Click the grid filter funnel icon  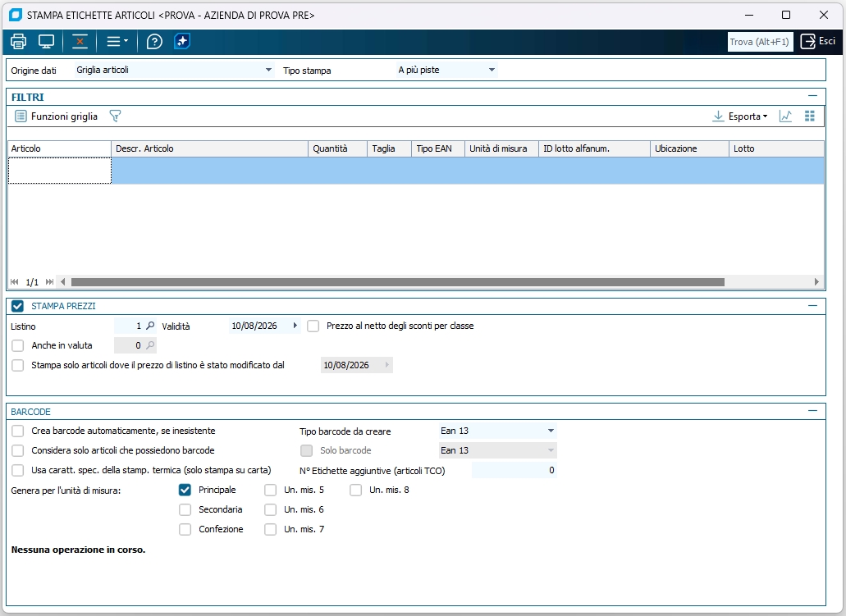(115, 116)
